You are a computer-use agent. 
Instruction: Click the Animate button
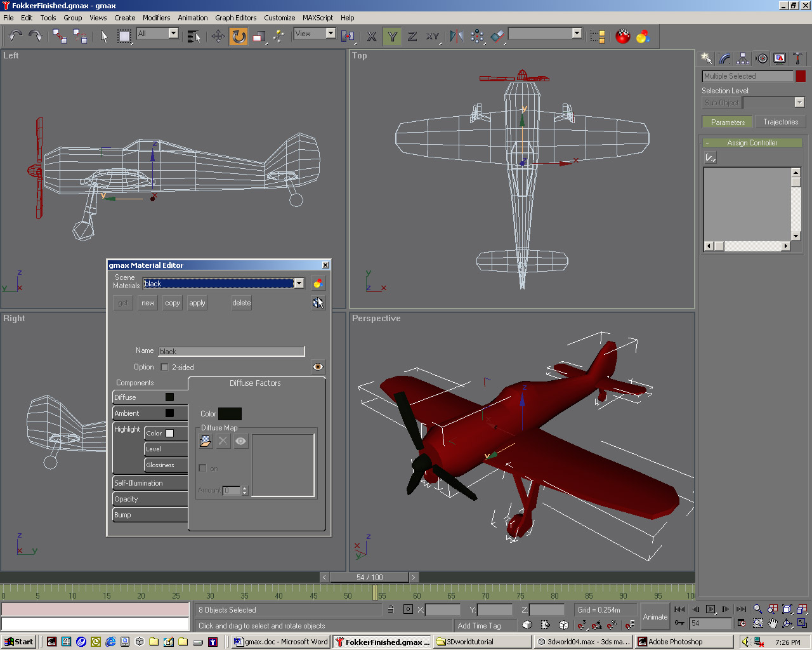(655, 616)
